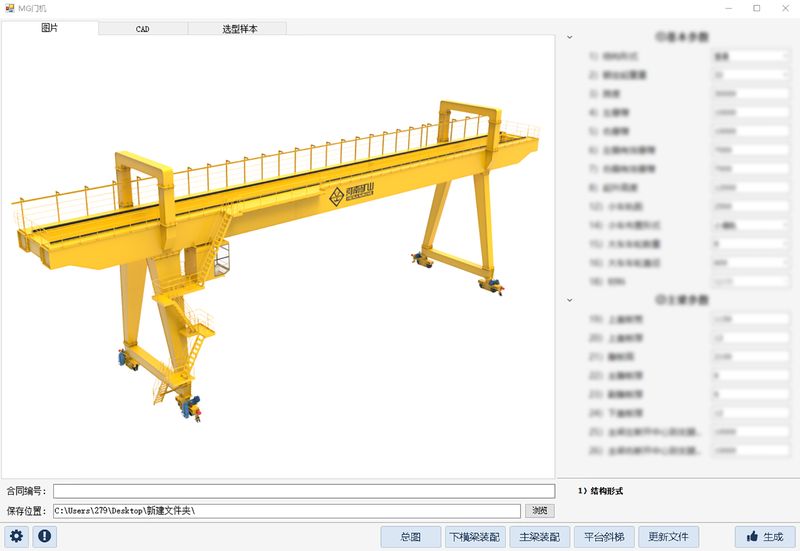The image size is (800, 551).
Task: Click the exclamation mark info icon
Action: pos(45,537)
